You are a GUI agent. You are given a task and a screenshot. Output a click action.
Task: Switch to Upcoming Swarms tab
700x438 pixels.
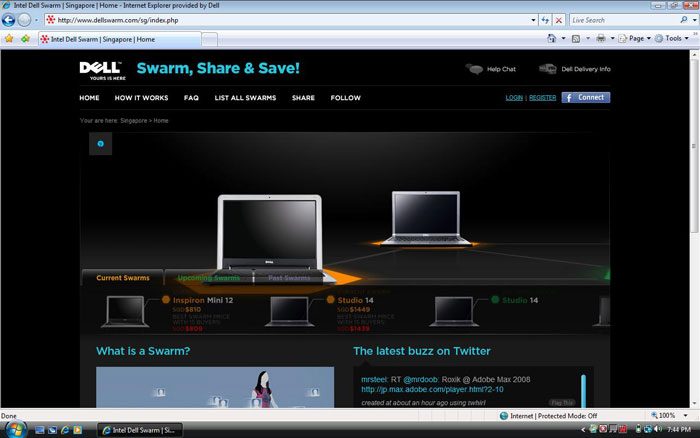click(x=208, y=278)
